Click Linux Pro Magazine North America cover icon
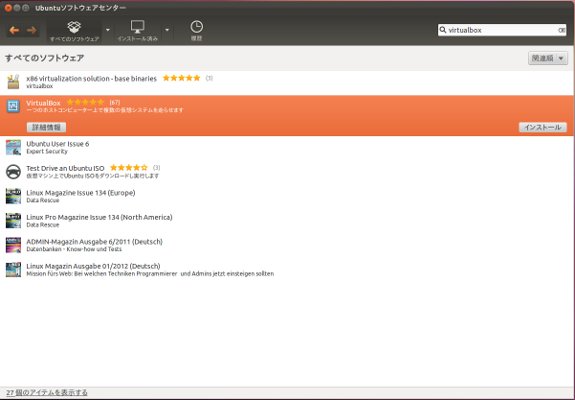 point(13,221)
